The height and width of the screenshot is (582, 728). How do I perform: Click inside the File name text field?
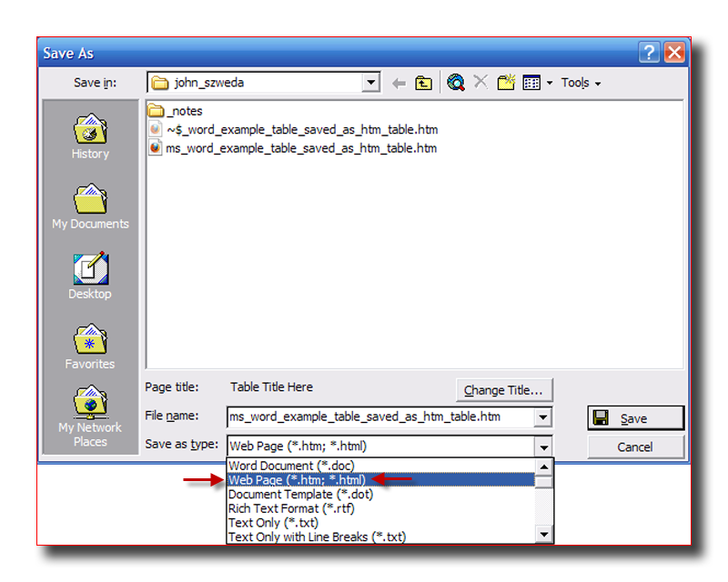pyautogui.click(x=378, y=417)
